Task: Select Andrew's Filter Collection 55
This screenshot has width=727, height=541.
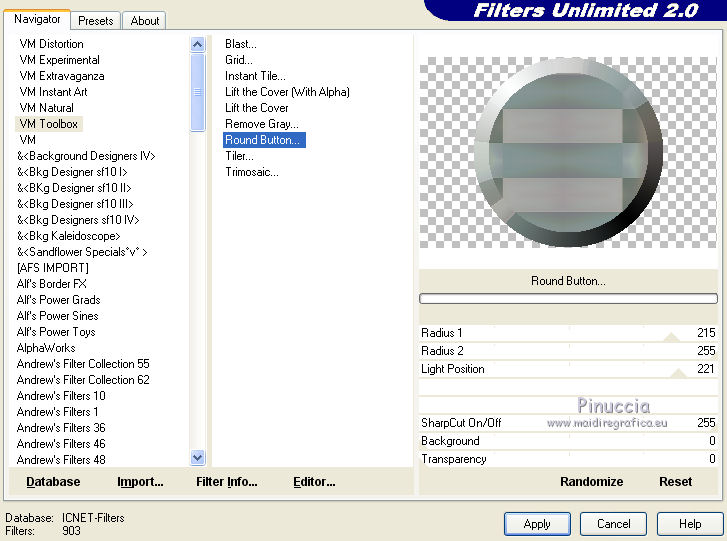Action: click(x=83, y=364)
